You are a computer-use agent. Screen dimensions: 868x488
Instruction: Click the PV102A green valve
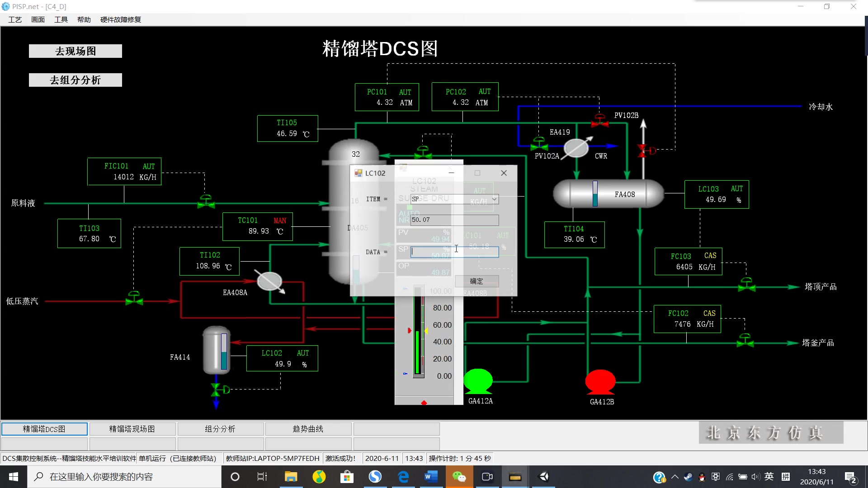click(539, 144)
